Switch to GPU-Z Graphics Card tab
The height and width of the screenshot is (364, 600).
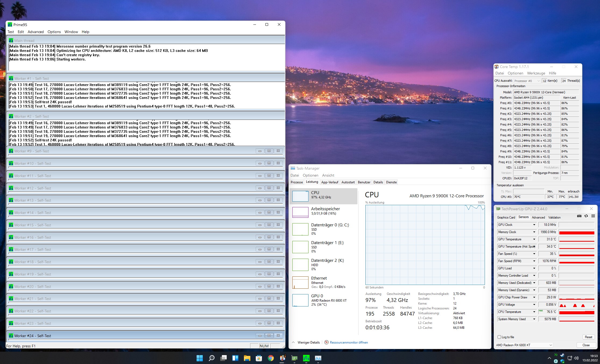pyautogui.click(x=506, y=217)
